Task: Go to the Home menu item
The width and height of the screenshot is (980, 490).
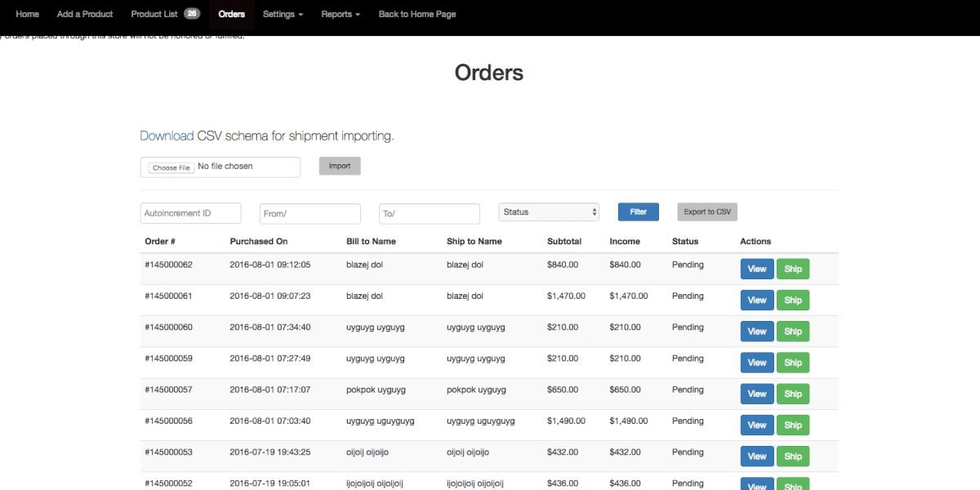Action: [27, 14]
